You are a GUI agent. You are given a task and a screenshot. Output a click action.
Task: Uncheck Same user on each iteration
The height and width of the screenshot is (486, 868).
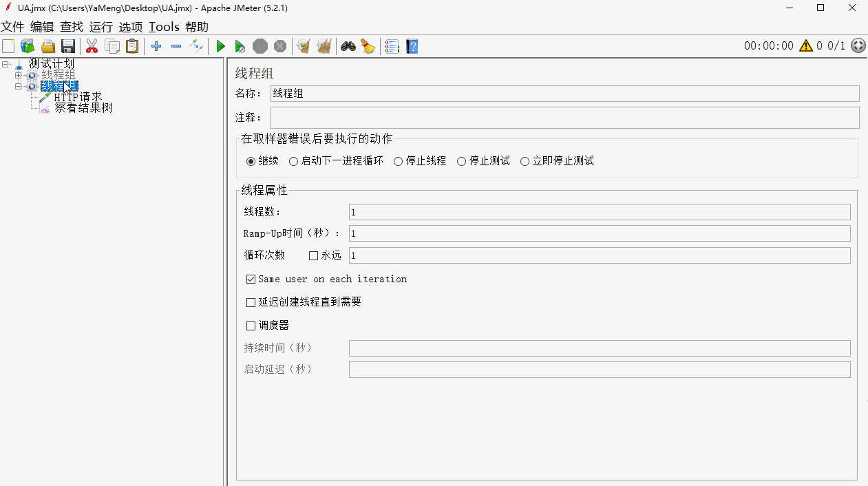click(x=251, y=279)
